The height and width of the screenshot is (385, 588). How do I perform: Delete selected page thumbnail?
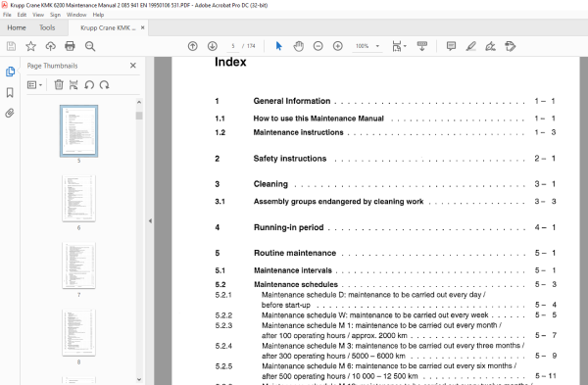point(59,84)
